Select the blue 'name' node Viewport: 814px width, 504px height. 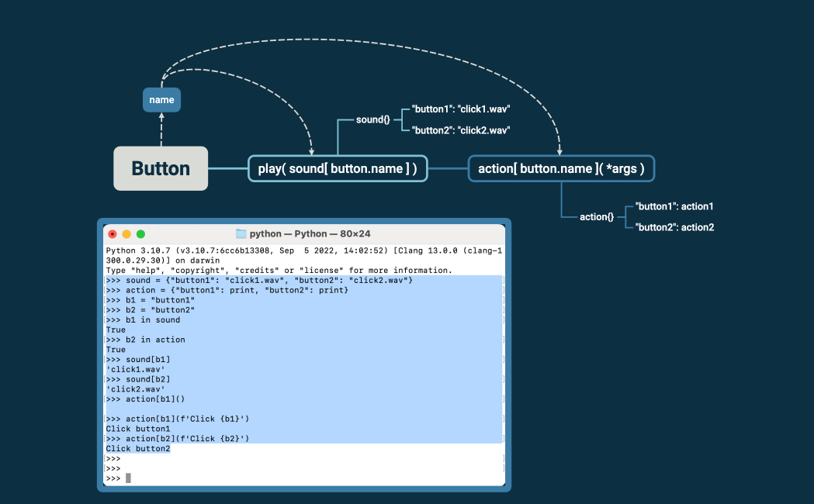click(161, 100)
